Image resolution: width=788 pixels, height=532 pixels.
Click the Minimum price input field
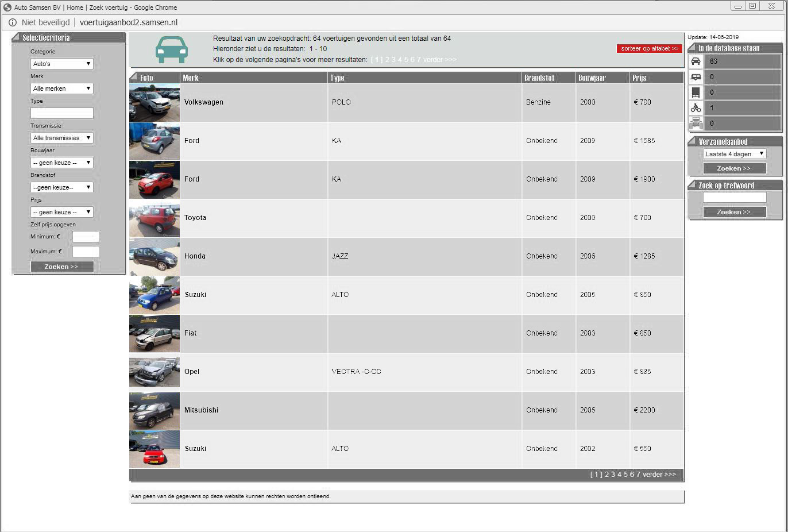pos(86,237)
